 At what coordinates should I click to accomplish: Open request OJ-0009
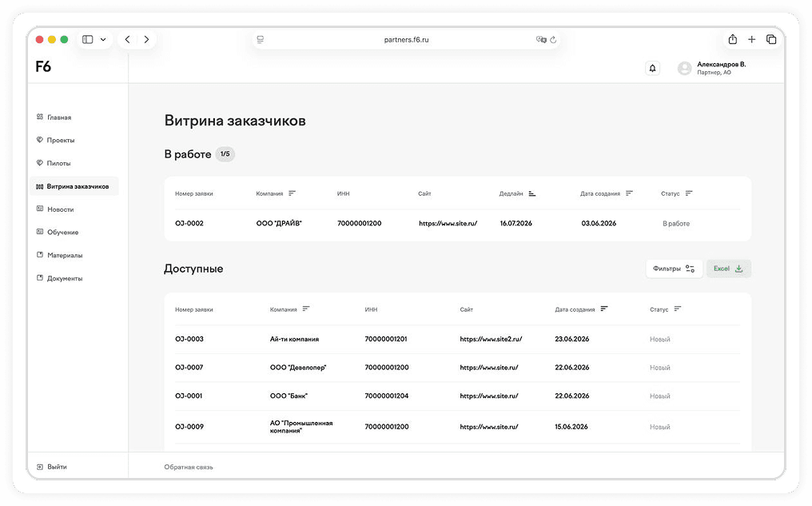189,427
